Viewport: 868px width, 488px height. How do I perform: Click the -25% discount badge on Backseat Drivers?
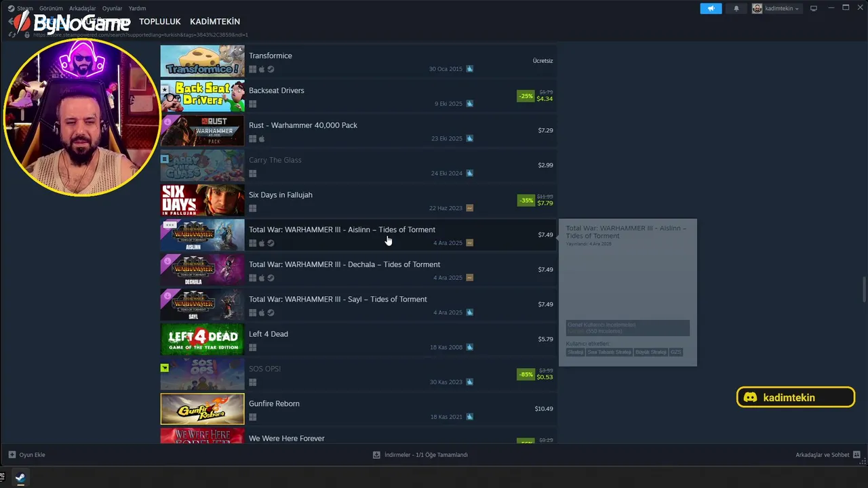526,96
